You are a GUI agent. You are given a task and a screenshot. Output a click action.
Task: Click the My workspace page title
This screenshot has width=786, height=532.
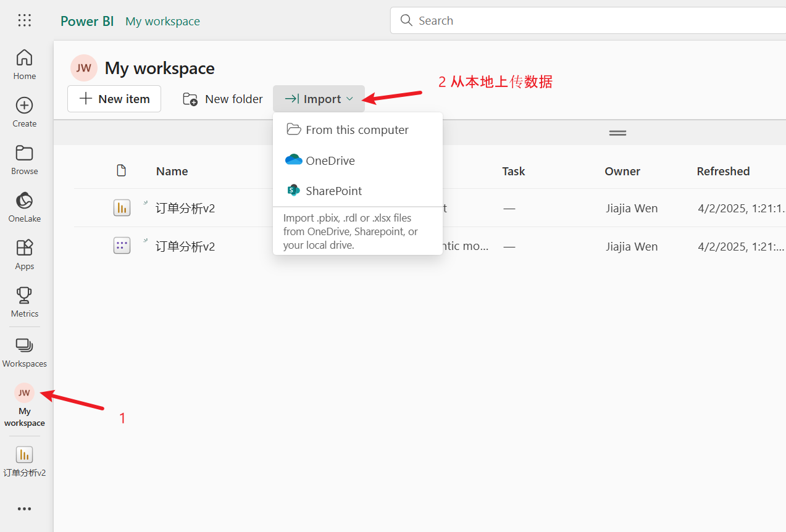point(160,68)
